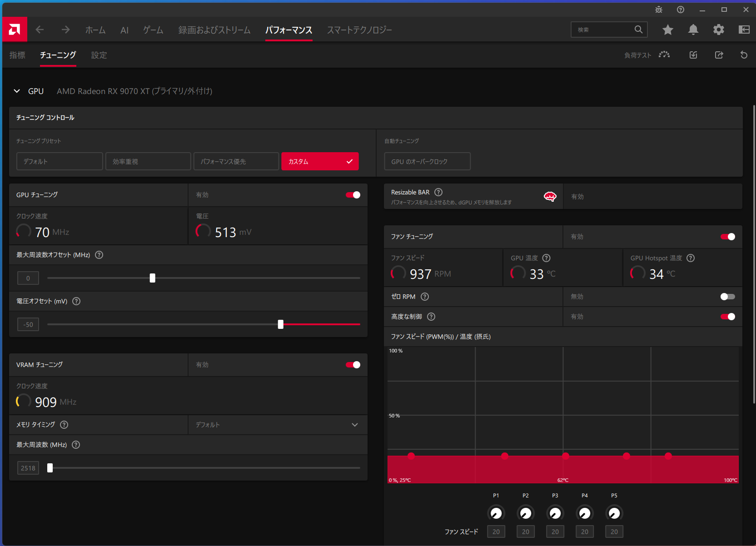Toggle the 高度な制御 switch
This screenshot has height=546, width=756.
click(728, 317)
